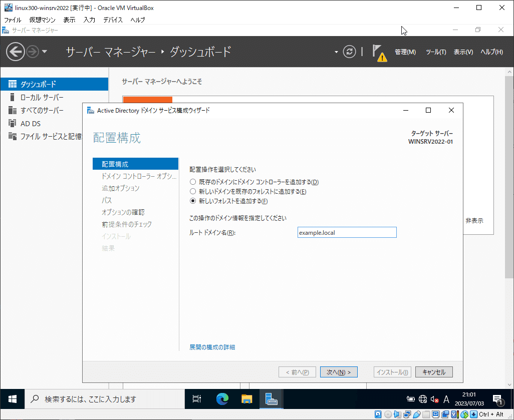Click the ローカル サーバー icon

(12, 97)
